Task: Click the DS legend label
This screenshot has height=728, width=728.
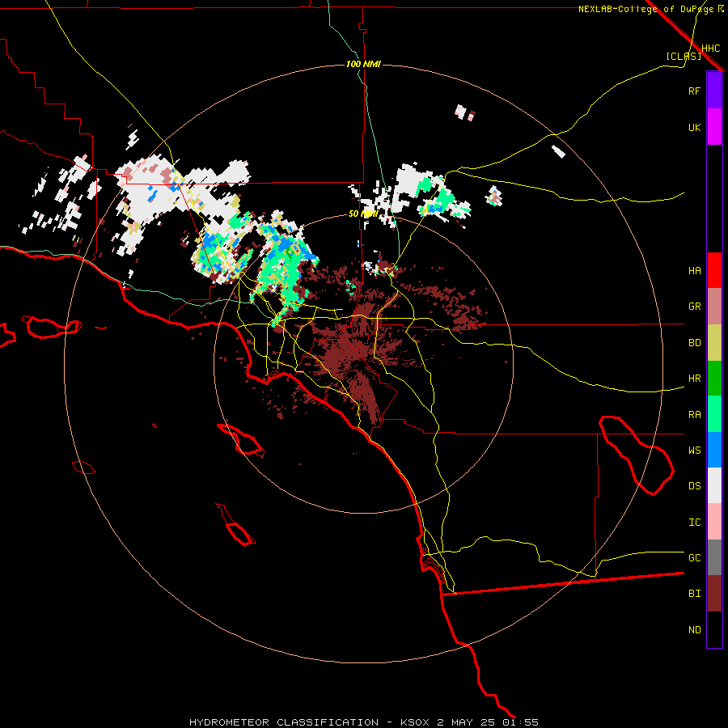Action: click(694, 486)
